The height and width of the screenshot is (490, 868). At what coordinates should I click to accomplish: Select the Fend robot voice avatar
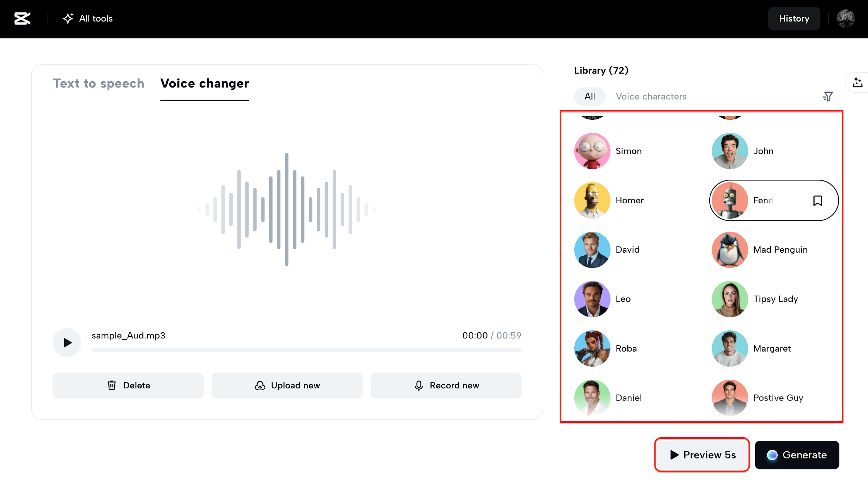[729, 200]
